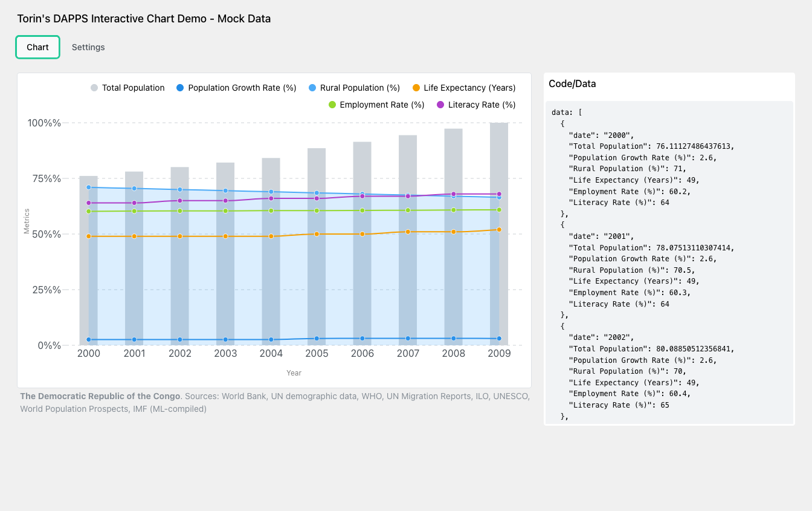Click the 75%% y-axis label
The image size is (812, 511).
[47, 178]
